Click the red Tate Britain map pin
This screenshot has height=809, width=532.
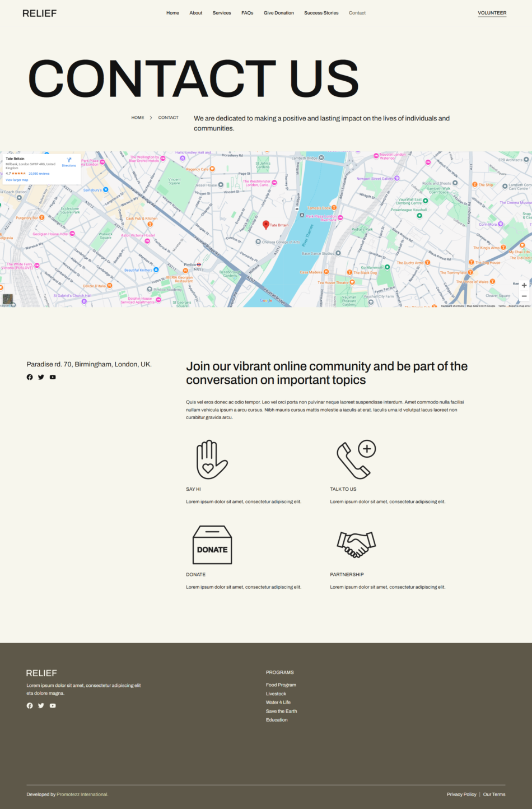click(x=266, y=225)
